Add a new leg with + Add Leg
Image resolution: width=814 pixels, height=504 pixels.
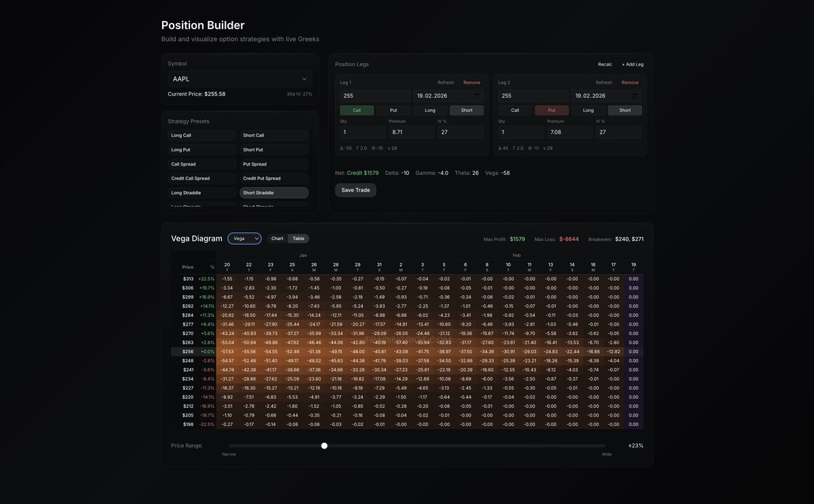tap(632, 64)
